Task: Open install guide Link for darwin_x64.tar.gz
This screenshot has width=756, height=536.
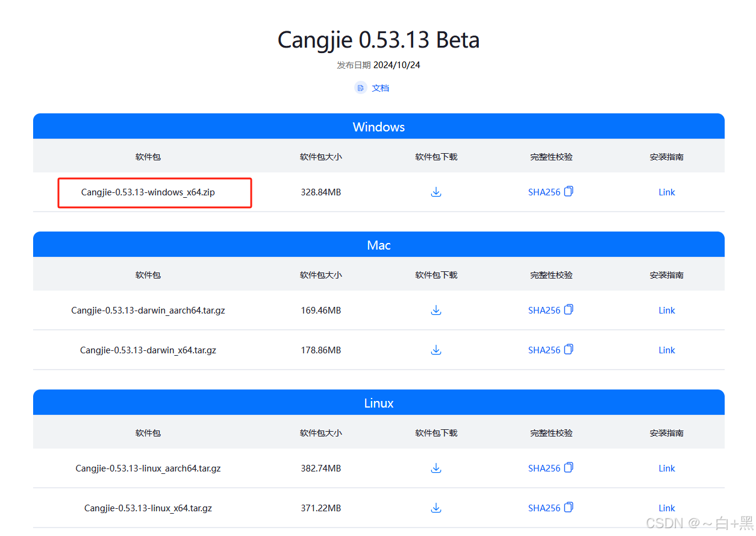Action: (x=667, y=350)
